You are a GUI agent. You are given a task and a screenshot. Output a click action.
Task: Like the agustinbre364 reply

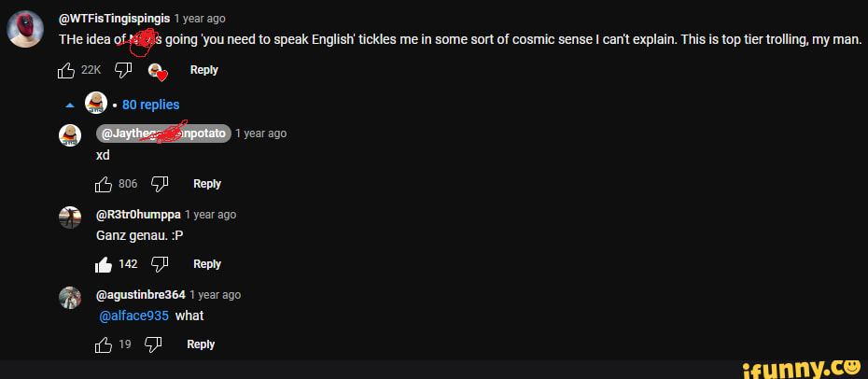104,344
